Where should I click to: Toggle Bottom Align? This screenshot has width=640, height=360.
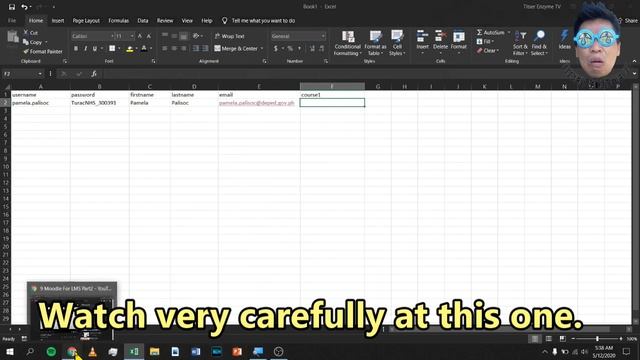click(184, 36)
